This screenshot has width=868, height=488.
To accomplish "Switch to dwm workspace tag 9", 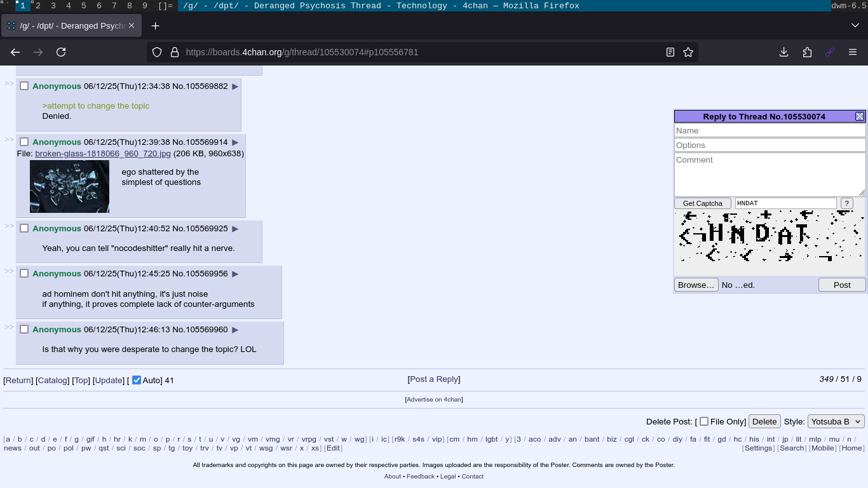I will tap(145, 6).
